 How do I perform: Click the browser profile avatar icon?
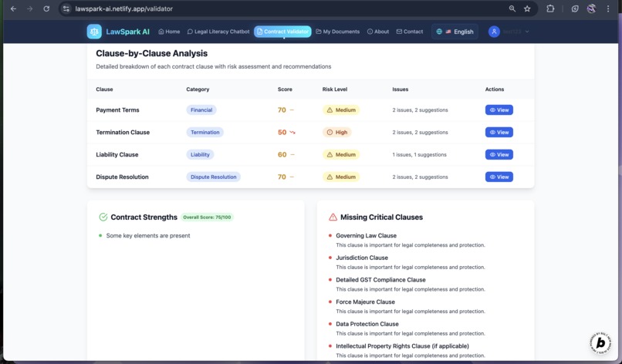coord(591,8)
